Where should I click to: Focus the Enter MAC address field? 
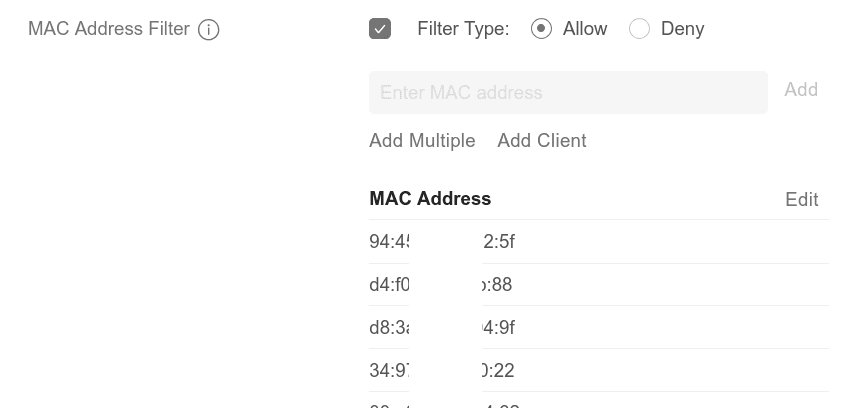[568, 92]
